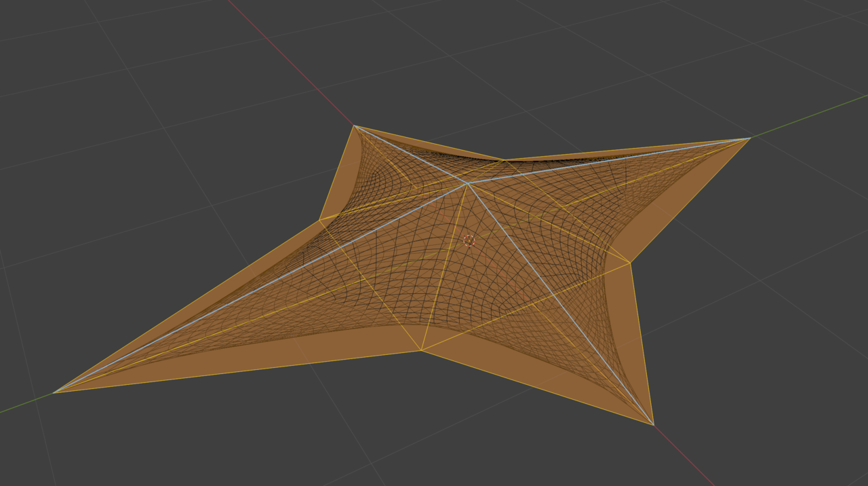Select the star tip vertex at the lower-left green axis
868x486 pixels.
pos(54,392)
